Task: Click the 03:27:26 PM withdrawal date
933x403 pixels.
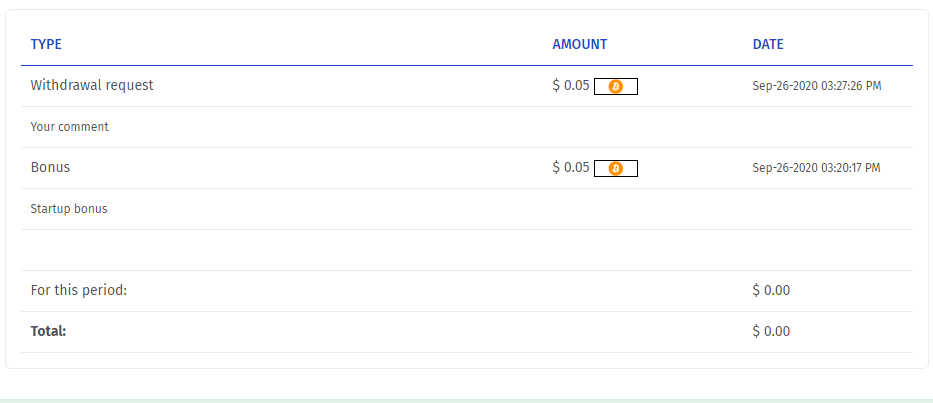Action: [x=817, y=86]
